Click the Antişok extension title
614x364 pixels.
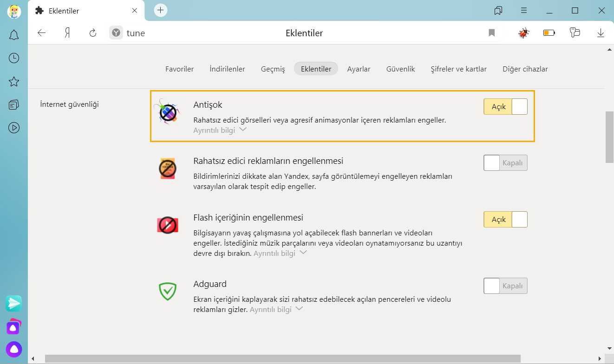[x=208, y=105]
